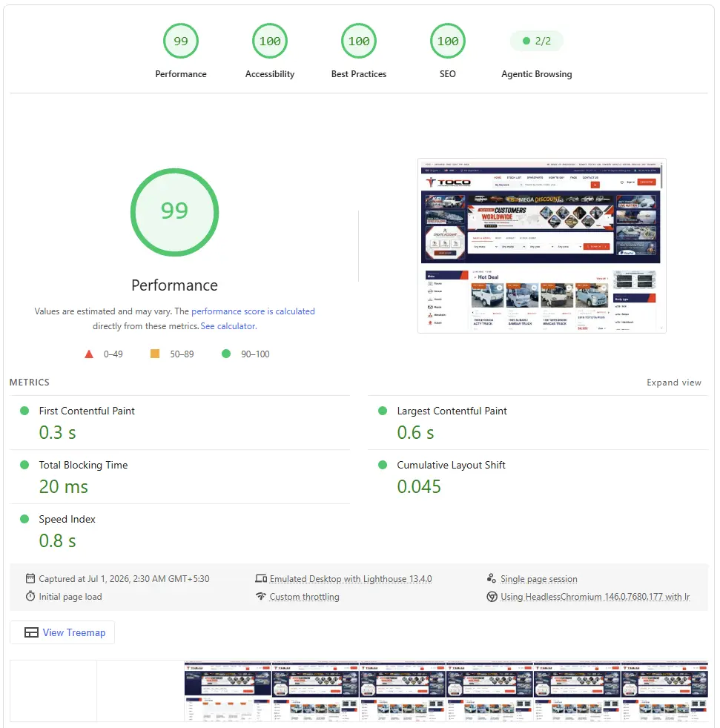Click the Performance score gauge at top

click(x=181, y=41)
